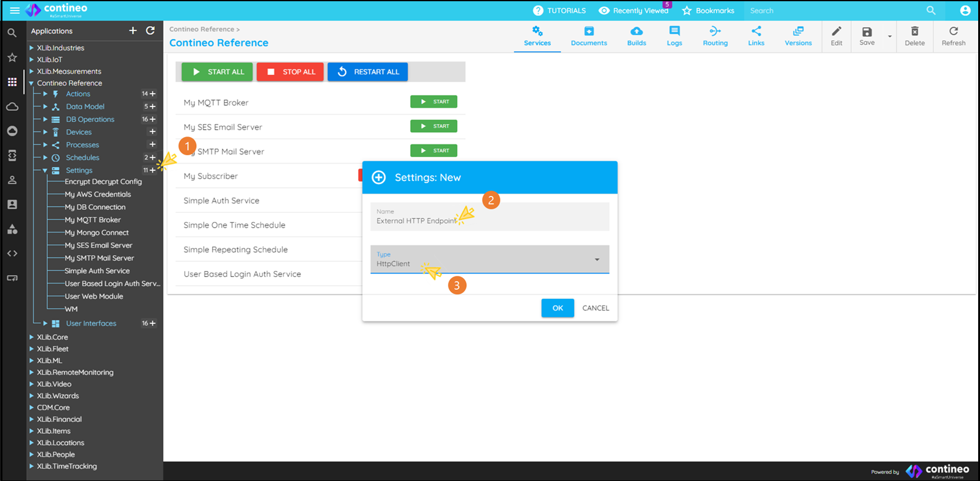Open the Links tab
This screenshot has width=980, height=481.
[x=756, y=37]
